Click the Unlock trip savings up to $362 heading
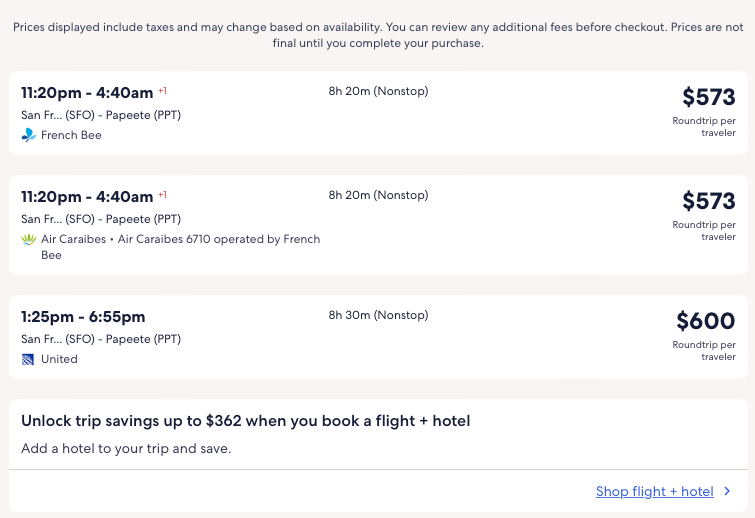Screen dimensions: 755x518 pyautogui.click(x=245, y=421)
